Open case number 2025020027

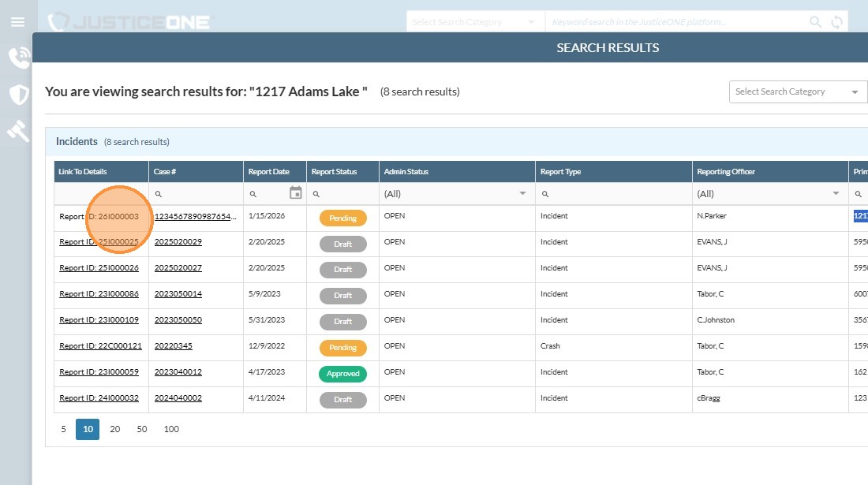pyautogui.click(x=178, y=267)
